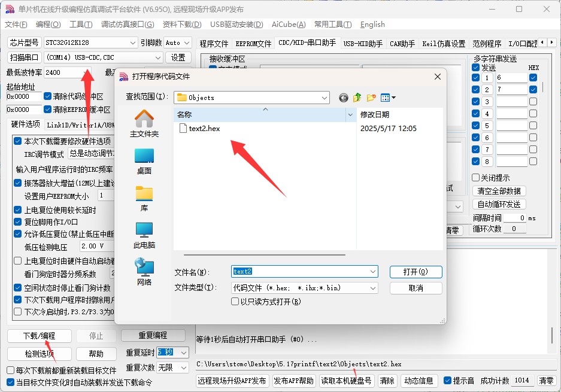Toggle clear code buffer checkbox
561x392 pixels.
point(47,96)
